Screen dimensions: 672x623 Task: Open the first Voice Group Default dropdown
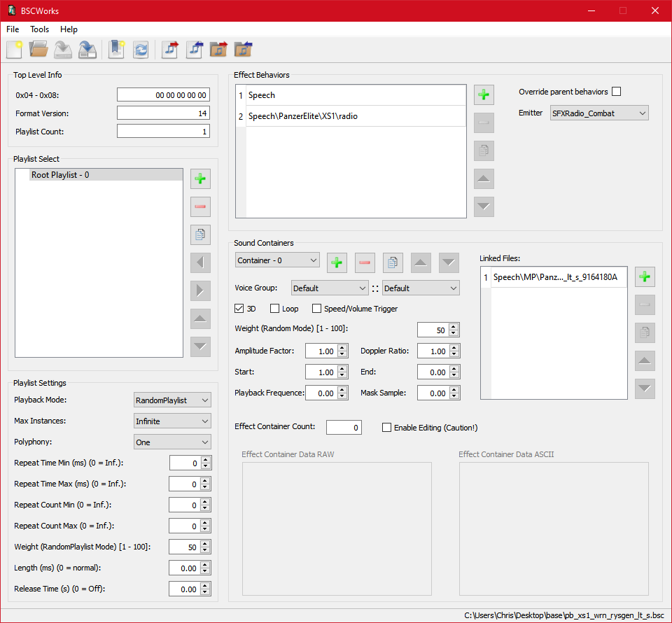click(330, 288)
